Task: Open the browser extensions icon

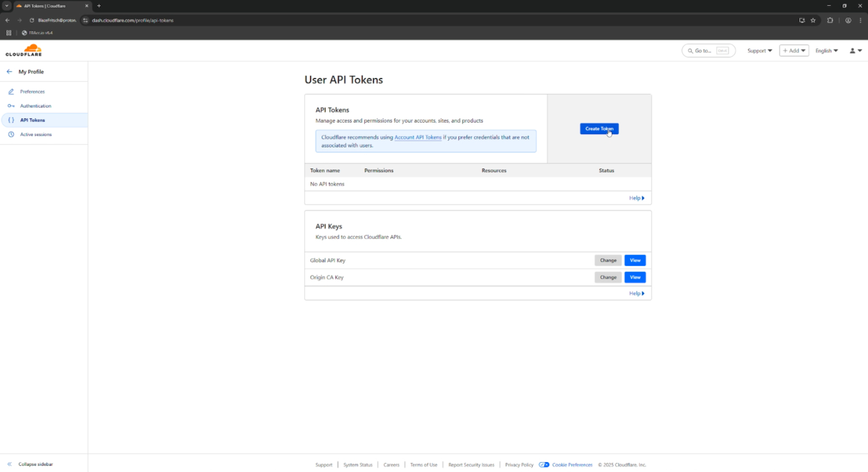Action: click(x=830, y=20)
